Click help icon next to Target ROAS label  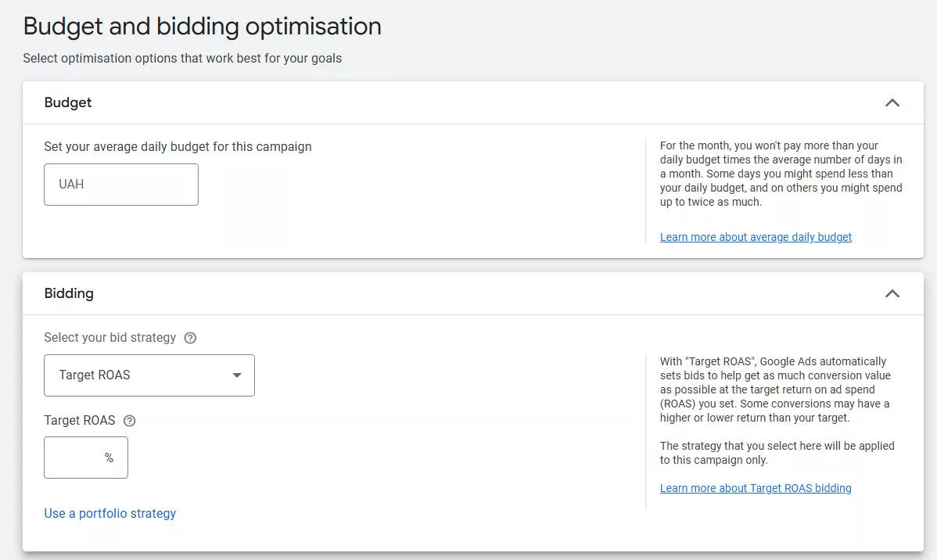(130, 421)
